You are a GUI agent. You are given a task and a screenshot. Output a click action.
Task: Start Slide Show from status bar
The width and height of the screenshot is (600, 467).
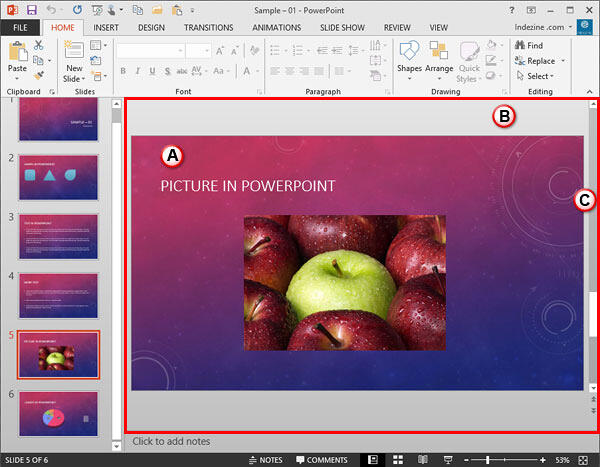click(448, 460)
